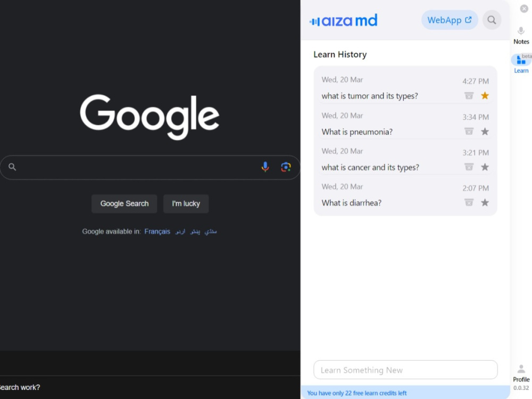Click the version number 0.0.32
The width and height of the screenshot is (532, 399).
click(x=521, y=388)
